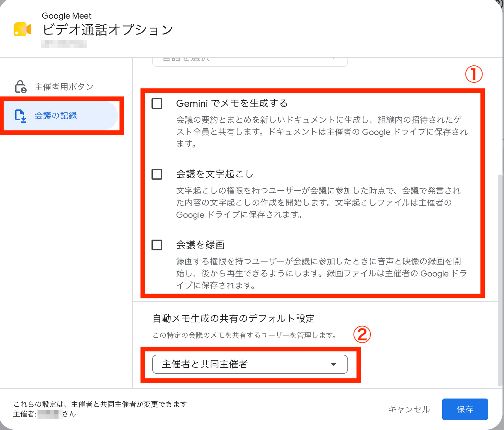Click the heading ビデオ通話オプション
Viewport: 504px width, 430px height.
pyautogui.click(x=108, y=30)
